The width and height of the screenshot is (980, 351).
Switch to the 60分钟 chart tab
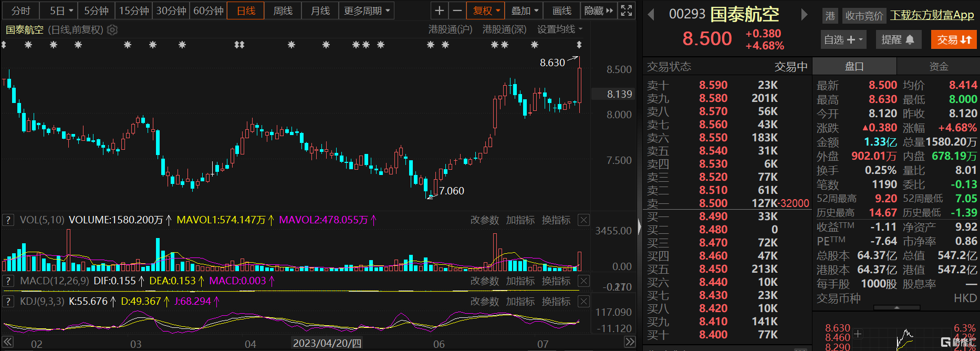(208, 11)
